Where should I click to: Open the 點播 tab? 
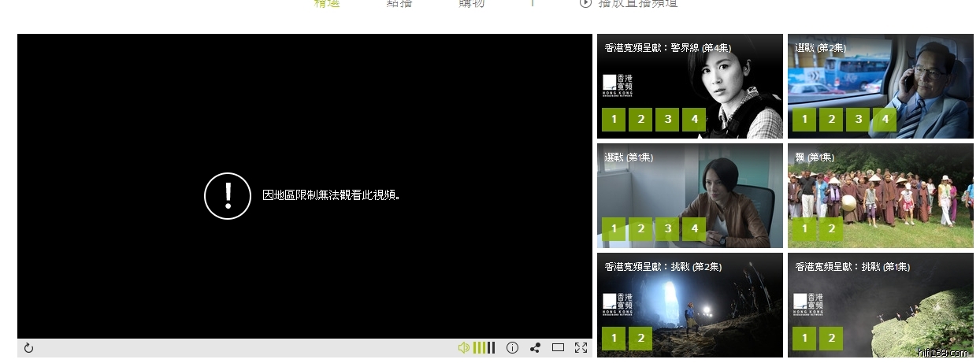click(399, 3)
